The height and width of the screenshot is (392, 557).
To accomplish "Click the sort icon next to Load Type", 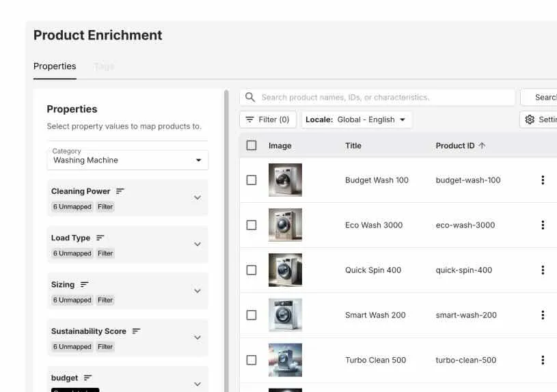I will (100, 238).
